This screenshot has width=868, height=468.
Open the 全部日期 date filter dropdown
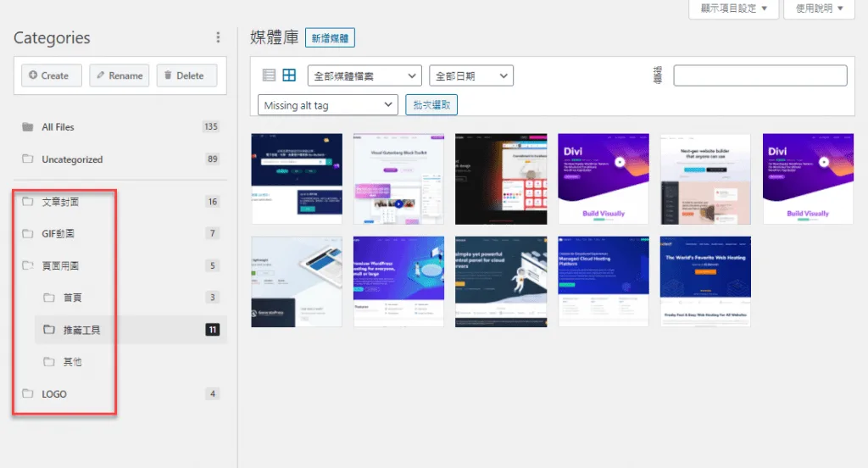[471, 75]
